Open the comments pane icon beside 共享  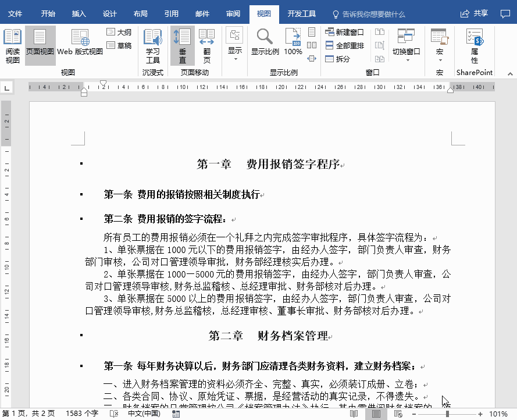tap(505, 13)
